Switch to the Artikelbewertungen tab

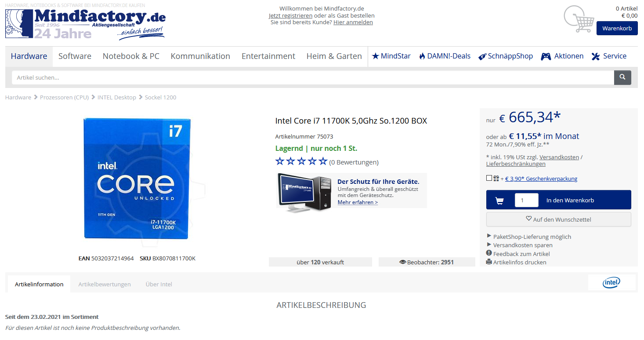pos(105,284)
